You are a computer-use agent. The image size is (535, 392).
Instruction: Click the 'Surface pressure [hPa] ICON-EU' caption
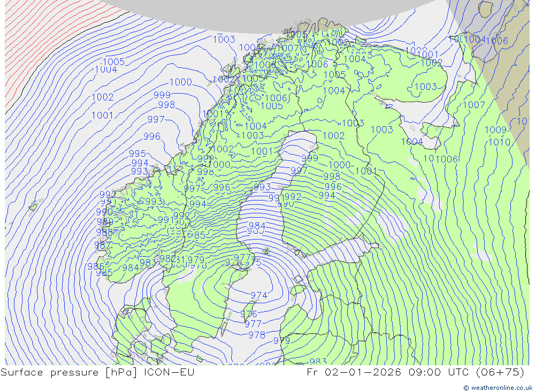97,372
